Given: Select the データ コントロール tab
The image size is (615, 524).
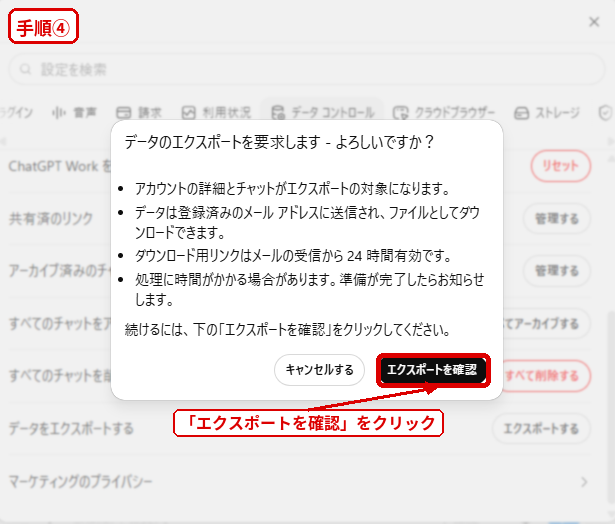Looking at the screenshot, I should [322, 113].
